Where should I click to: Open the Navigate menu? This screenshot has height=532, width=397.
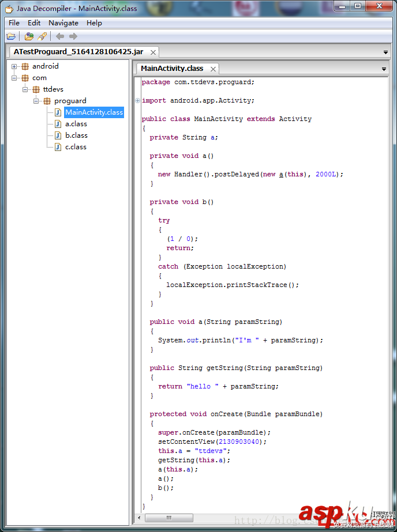[x=63, y=23]
